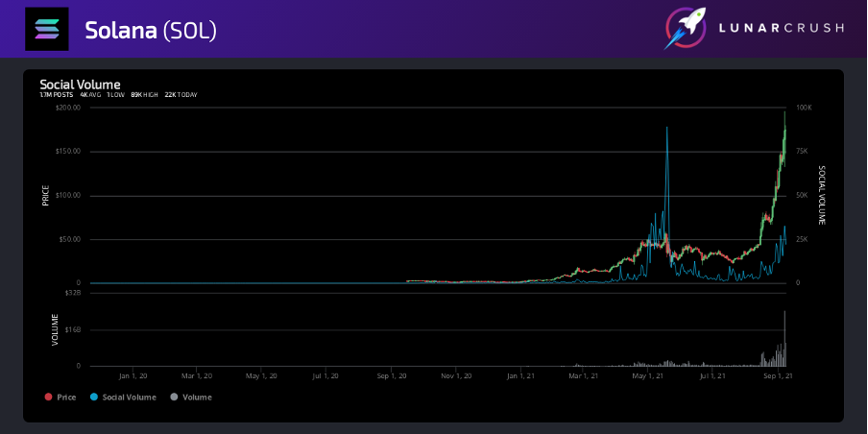Click the May 1, 21 date label
This screenshot has width=868, height=434.
point(648,376)
